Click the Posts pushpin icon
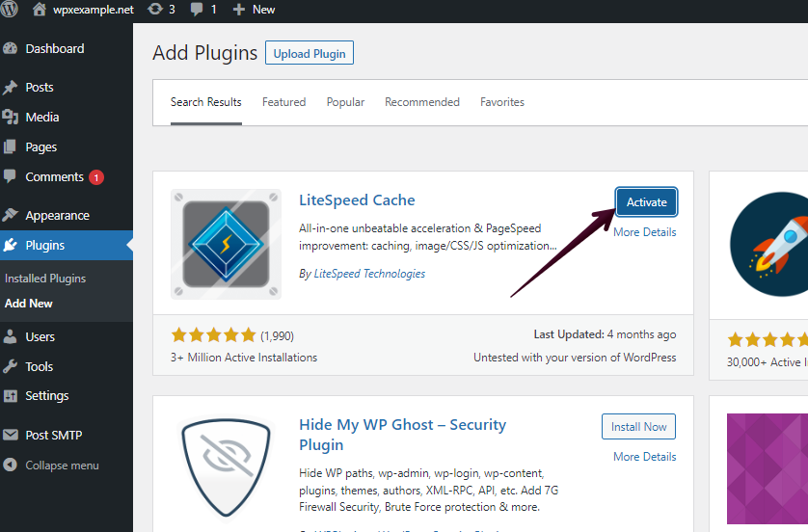 coord(11,87)
